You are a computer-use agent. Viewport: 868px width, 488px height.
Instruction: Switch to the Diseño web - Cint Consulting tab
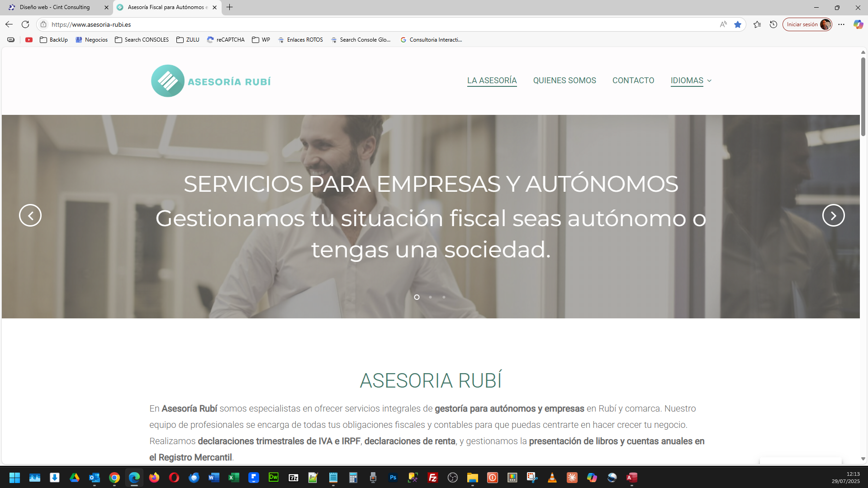click(x=55, y=7)
